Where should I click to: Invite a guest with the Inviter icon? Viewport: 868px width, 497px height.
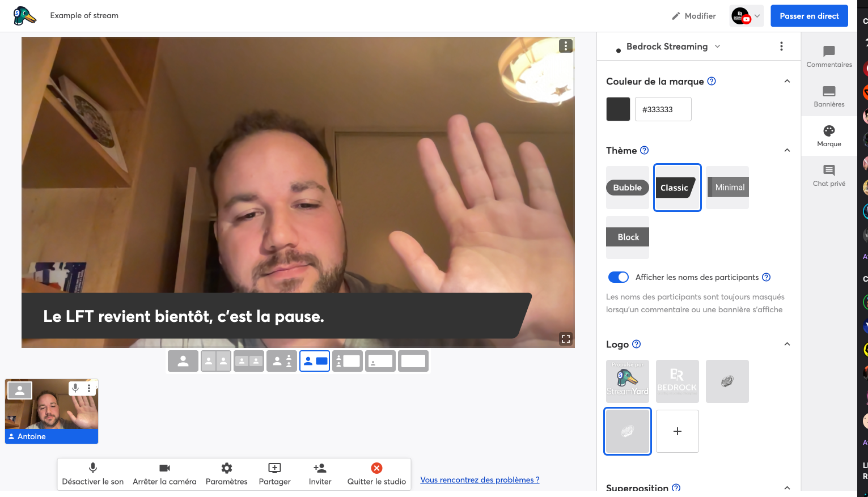[320, 468]
